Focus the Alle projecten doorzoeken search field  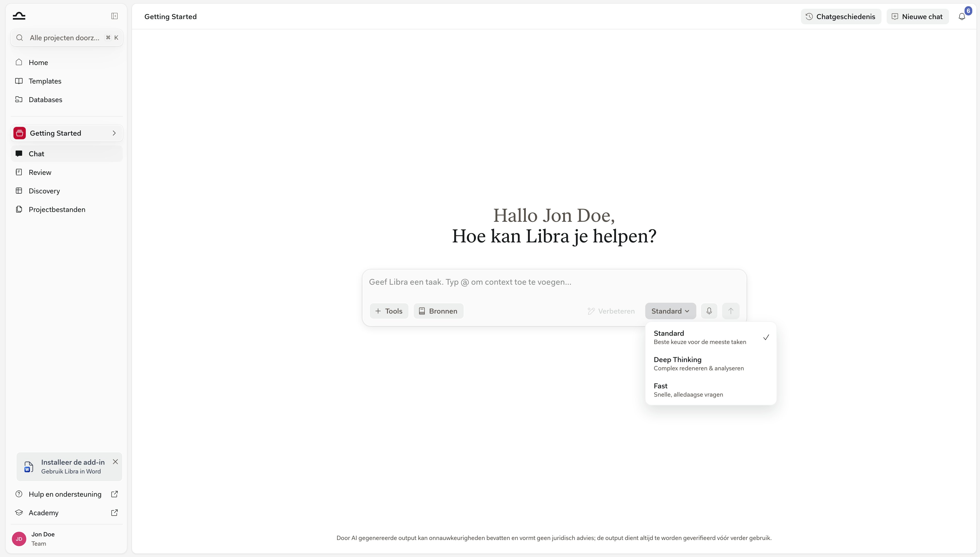(67, 37)
